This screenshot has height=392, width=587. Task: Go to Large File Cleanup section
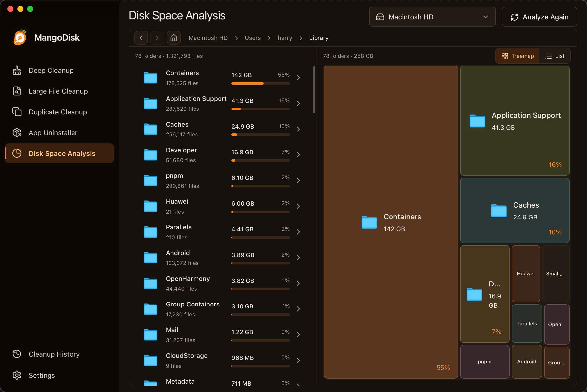coord(59,91)
